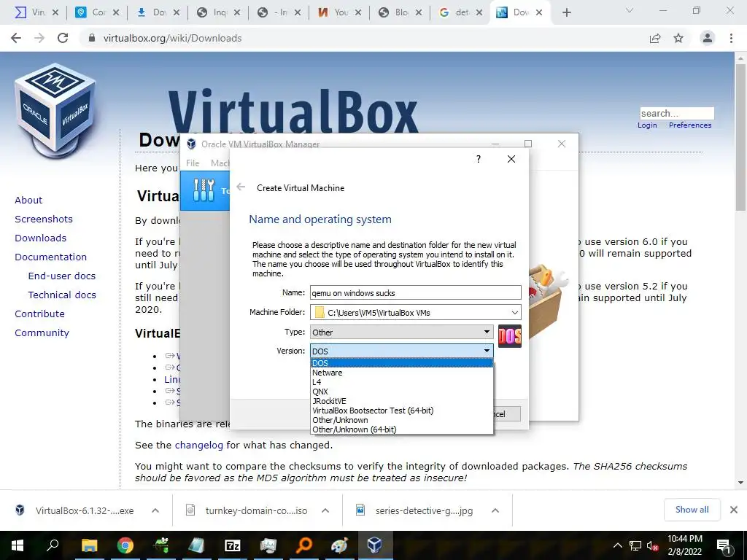Screen dimensions: 747x560
Task: Click the page vertical scrollbar thumb
Action: (741, 137)
